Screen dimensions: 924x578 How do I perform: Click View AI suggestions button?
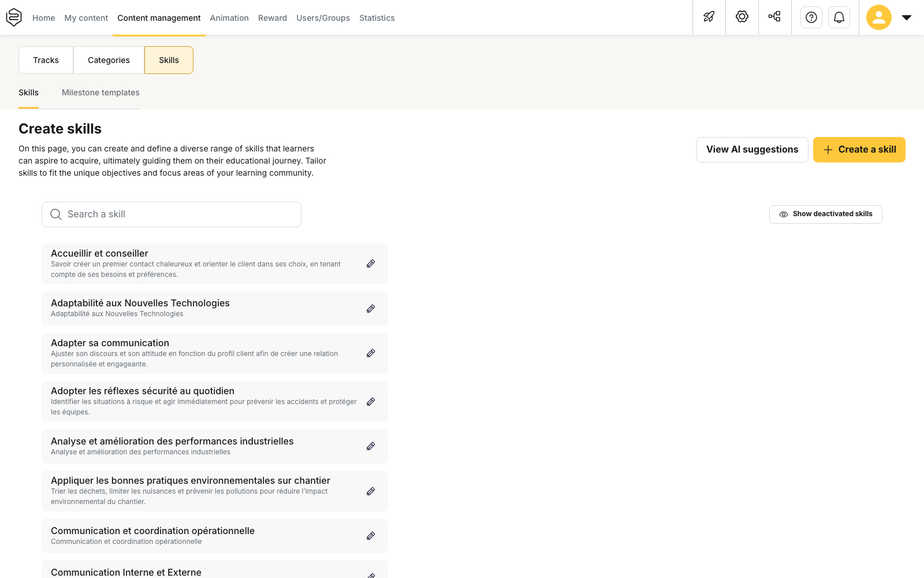(752, 150)
